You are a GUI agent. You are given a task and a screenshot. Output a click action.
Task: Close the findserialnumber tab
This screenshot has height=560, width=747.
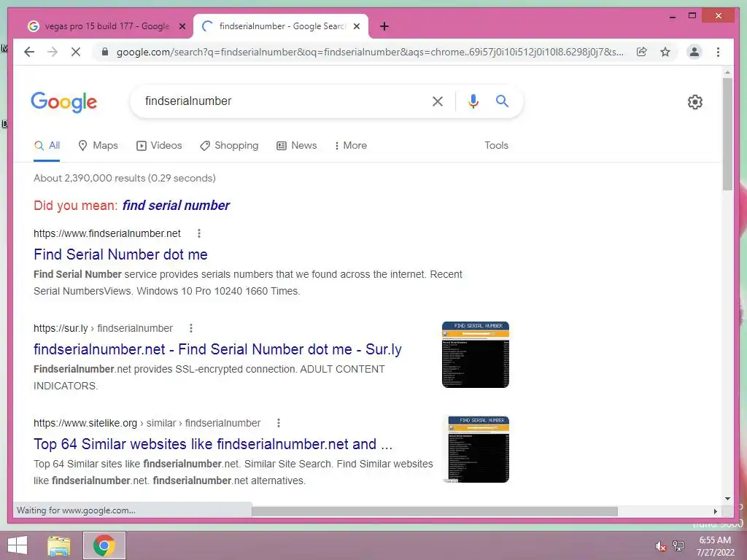(x=356, y=26)
